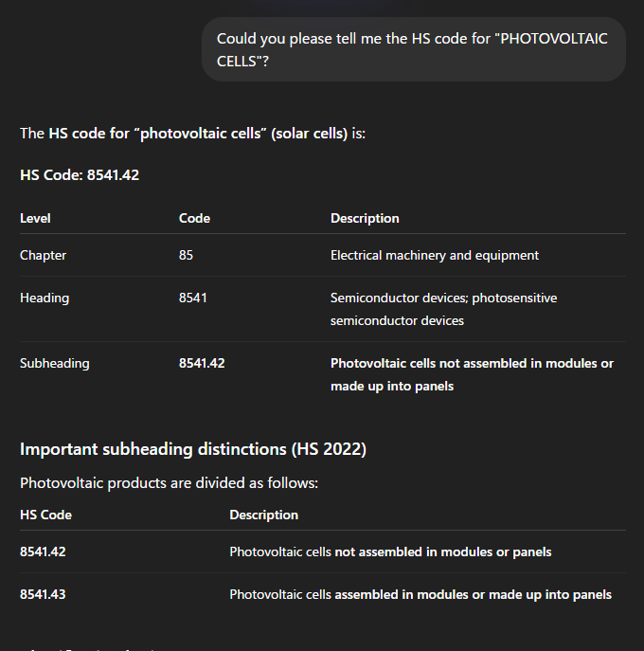Click 'Photovoltaic cells not assembled in modules or made up into panels' cell
This screenshot has width=644, height=651.
tap(472, 374)
